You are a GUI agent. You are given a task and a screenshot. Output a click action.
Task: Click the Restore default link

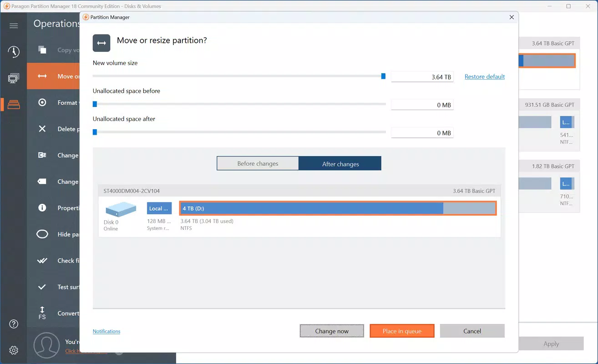tap(485, 76)
